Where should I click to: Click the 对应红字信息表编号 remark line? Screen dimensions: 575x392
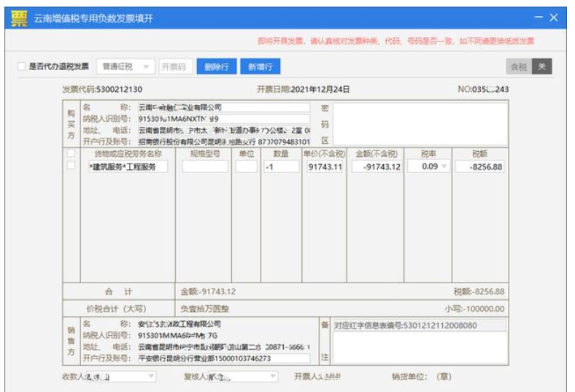click(420, 326)
